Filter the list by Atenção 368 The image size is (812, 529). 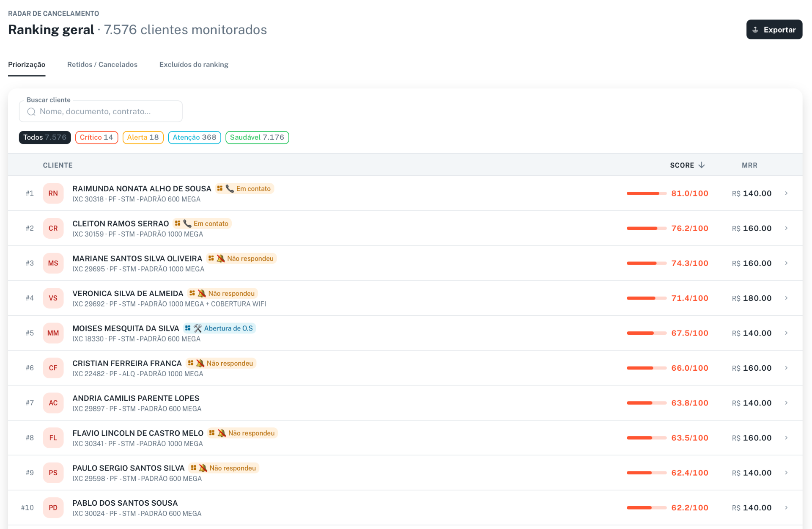pos(195,138)
